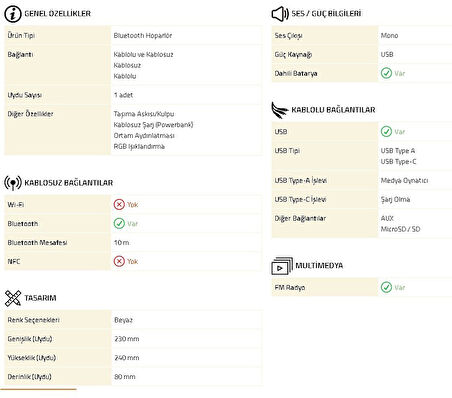This screenshot has height=398, width=452.
Task: Click the Renk Seçenekleri label
Action: click(33, 320)
